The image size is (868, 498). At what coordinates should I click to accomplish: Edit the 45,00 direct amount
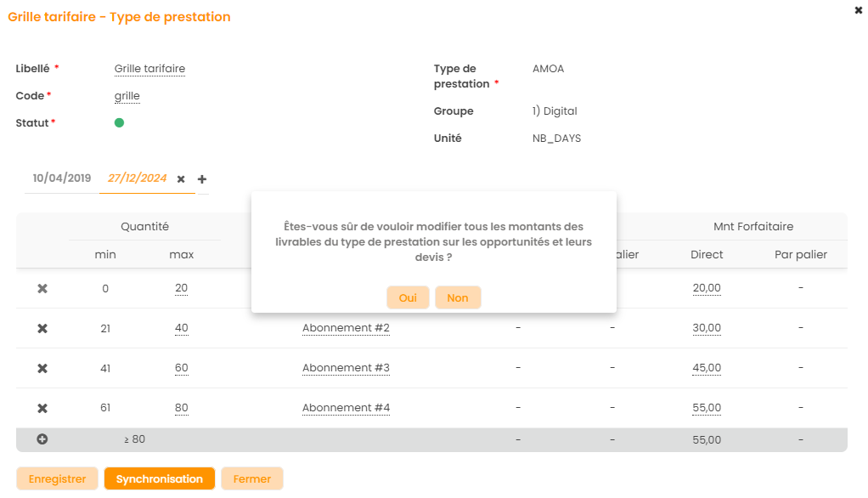[x=707, y=368]
